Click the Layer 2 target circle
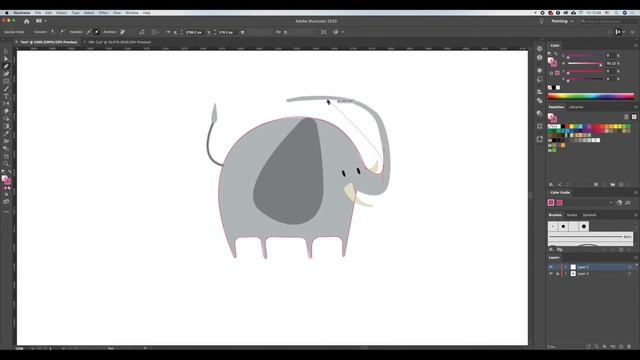 click(629, 267)
